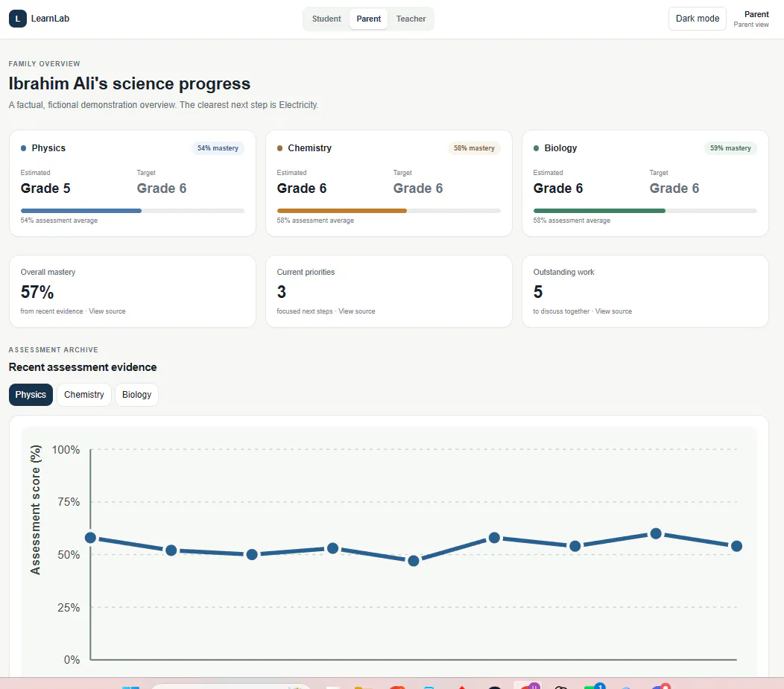
Task: Click the "clearest next step is Electricity" text
Action: pos(249,105)
